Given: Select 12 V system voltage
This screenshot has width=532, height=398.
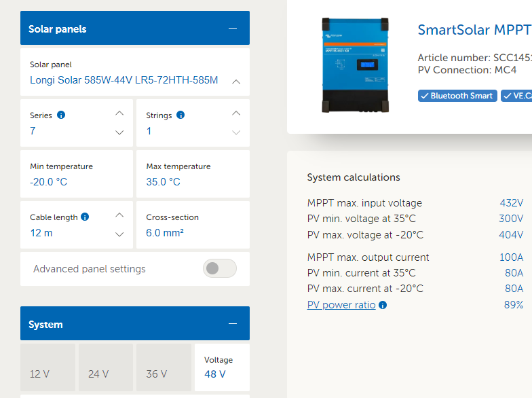Looking at the screenshot, I should pyautogui.click(x=47, y=367).
